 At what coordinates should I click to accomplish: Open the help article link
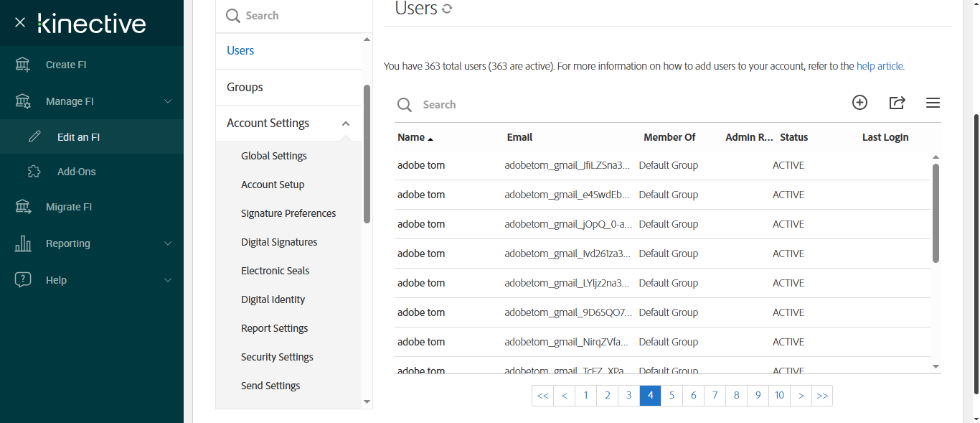[880, 66]
